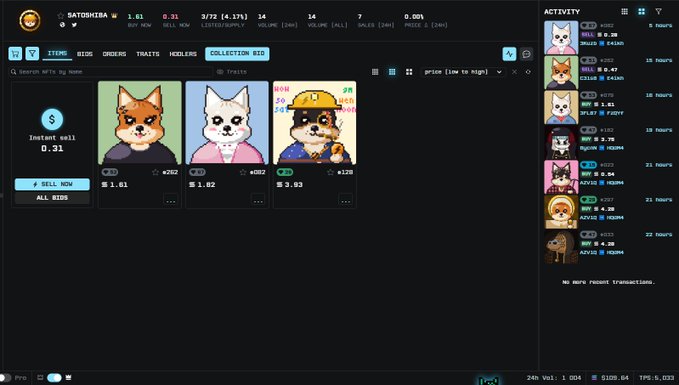Image resolution: width=679 pixels, height=385 pixels.
Task: Set Activity panel to large tile view
Action: point(641,12)
